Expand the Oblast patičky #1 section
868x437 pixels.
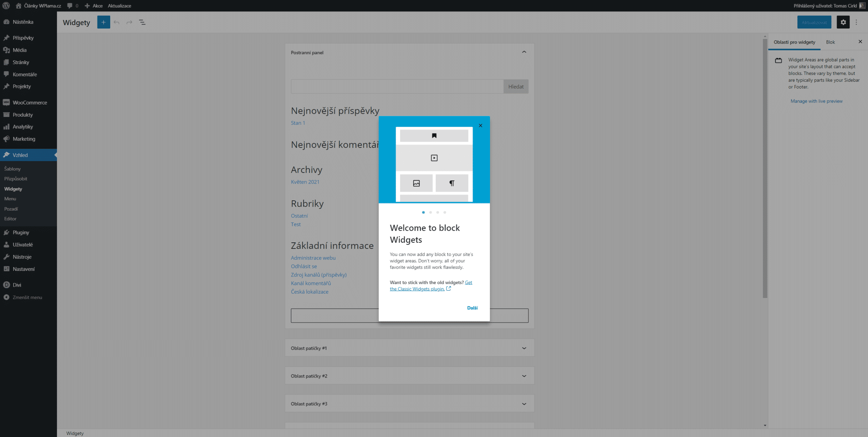524,348
